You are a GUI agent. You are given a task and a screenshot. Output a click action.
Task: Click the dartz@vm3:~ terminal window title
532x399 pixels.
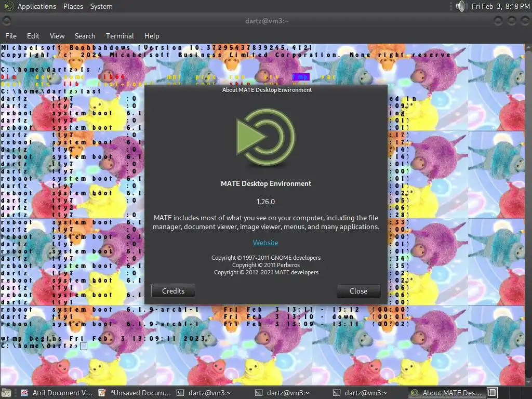pos(267,21)
